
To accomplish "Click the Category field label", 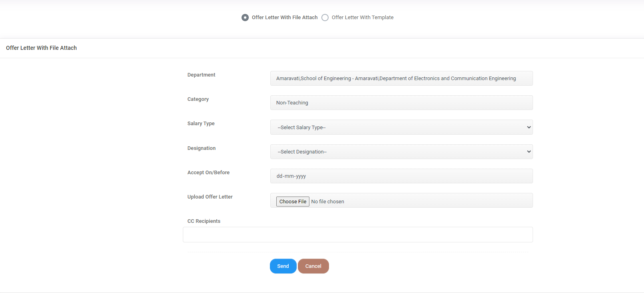I will (x=198, y=99).
